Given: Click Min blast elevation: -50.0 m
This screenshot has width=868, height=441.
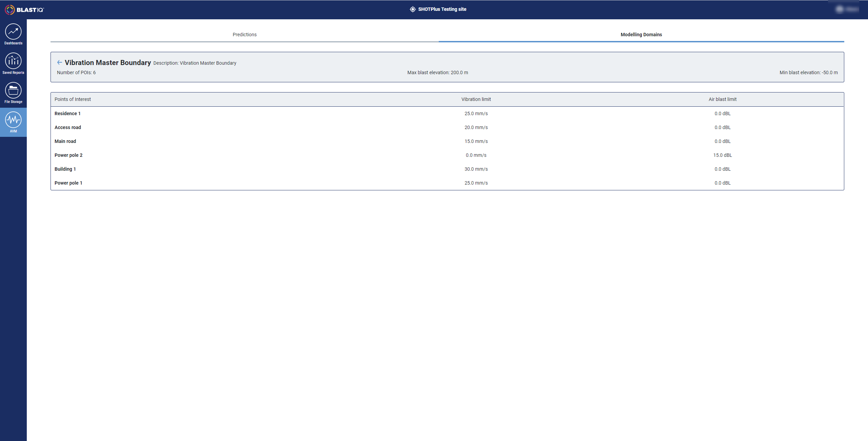Looking at the screenshot, I should 808,72.
